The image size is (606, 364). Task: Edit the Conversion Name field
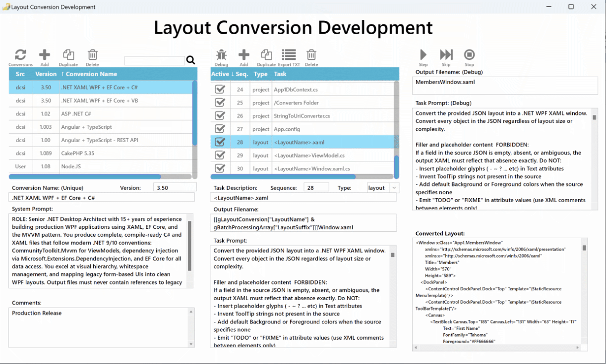tap(102, 198)
